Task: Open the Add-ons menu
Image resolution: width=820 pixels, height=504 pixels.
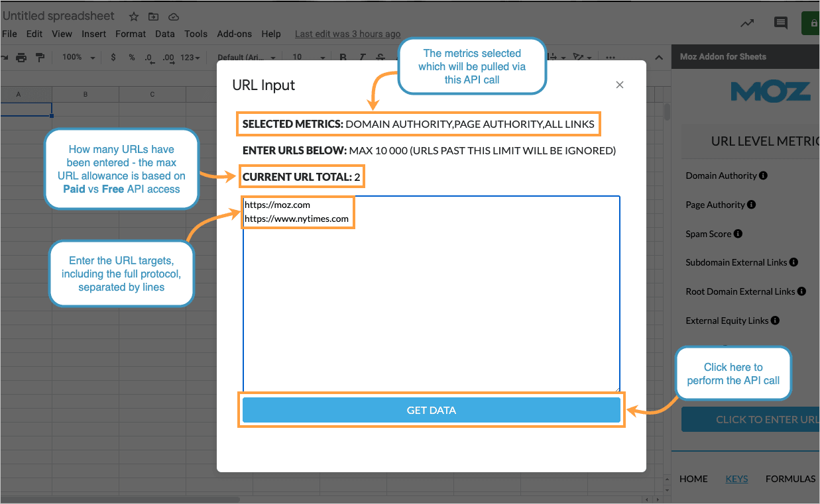Action: point(234,34)
